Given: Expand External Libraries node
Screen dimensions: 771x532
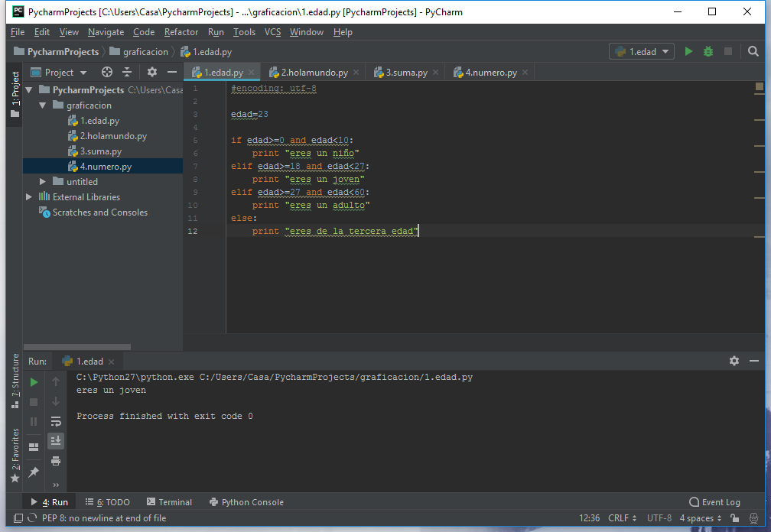Looking at the screenshot, I should (x=29, y=197).
